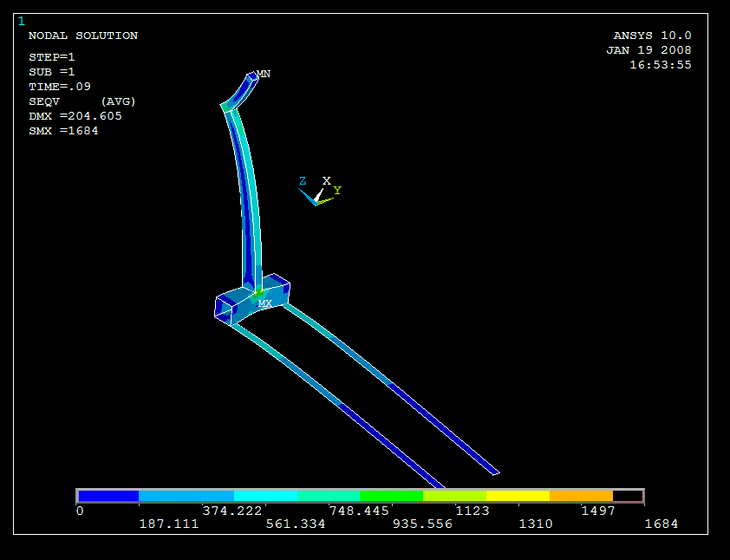Click the 0 legend minimum value

pyautogui.click(x=80, y=511)
